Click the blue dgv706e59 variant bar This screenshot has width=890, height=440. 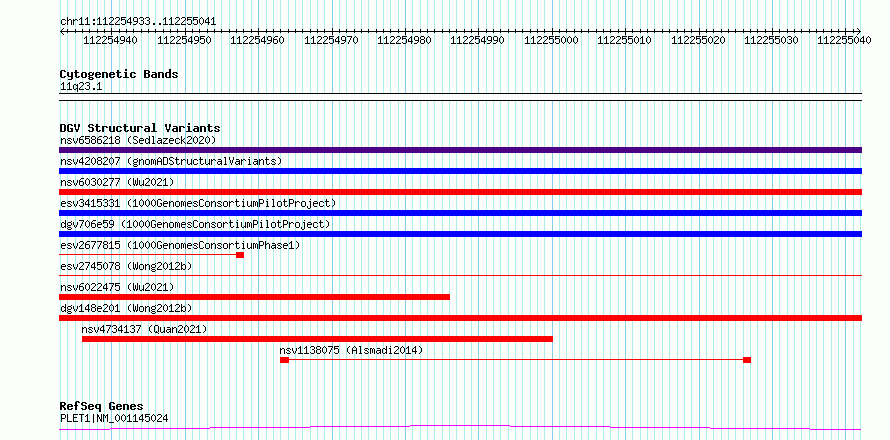[460, 234]
